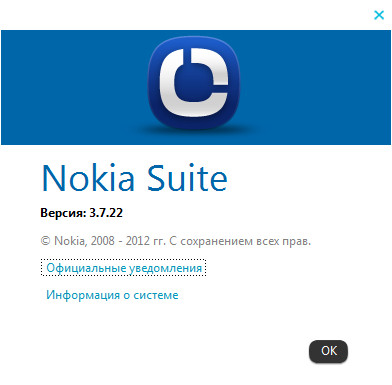Click the © Nokia, 2008 - 2012 copyright line
This screenshot has height=385, width=392.
click(176, 241)
